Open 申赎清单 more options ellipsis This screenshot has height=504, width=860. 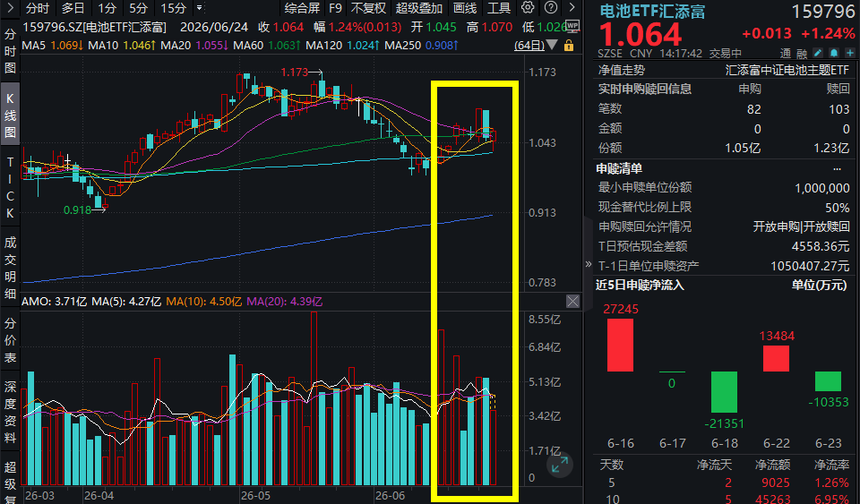[x=837, y=168]
